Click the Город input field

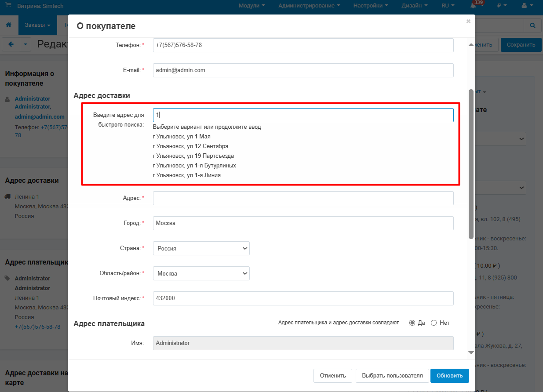click(303, 223)
